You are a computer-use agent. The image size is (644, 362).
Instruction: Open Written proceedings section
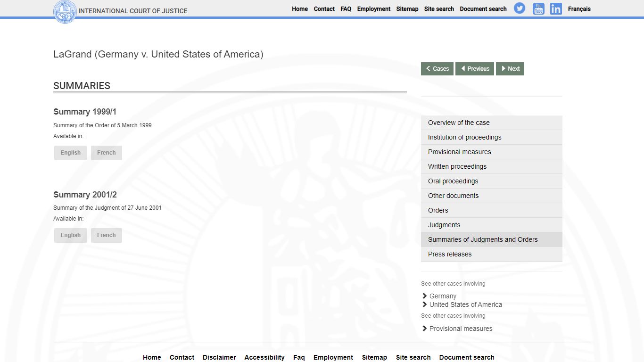pyautogui.click(x=492, y=166)
